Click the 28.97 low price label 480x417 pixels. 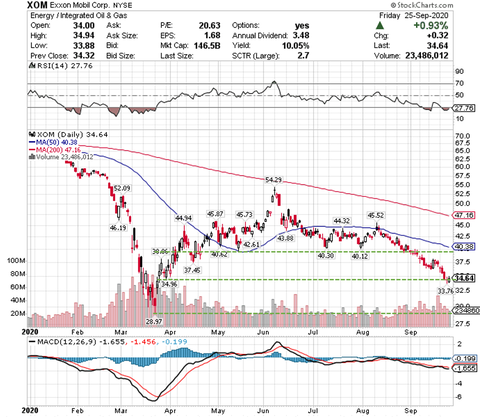154,321
